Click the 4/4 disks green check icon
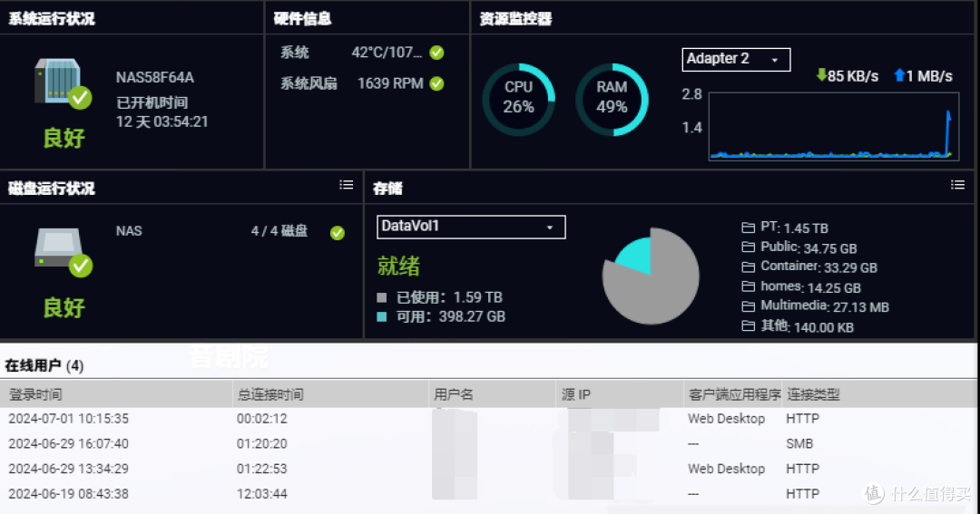Image resolution: width=980 pixels, height=514 pixels. point(338,233)
